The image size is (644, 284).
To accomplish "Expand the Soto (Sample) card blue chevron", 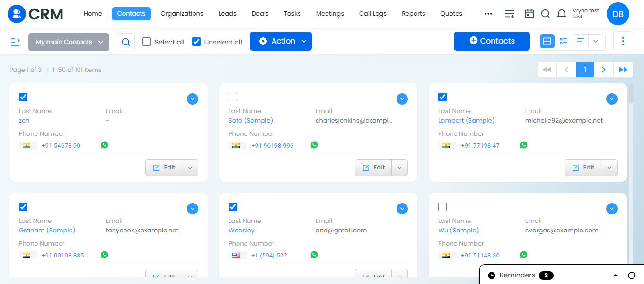I will [402, 99].
